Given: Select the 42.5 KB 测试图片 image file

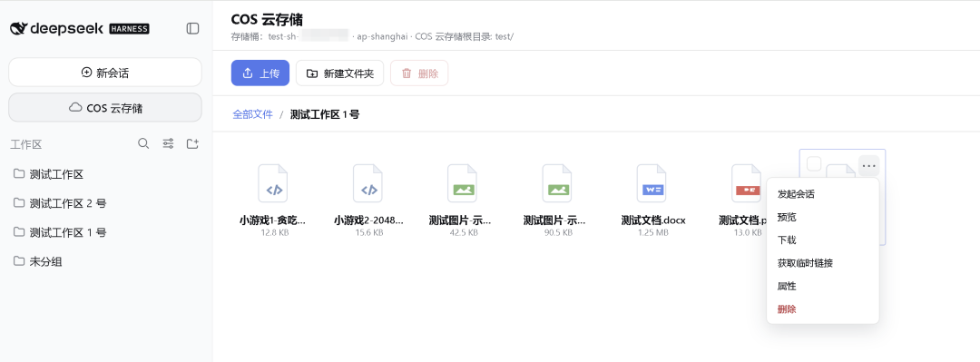Looking at the screenshot, I should (x=463, y=183).
